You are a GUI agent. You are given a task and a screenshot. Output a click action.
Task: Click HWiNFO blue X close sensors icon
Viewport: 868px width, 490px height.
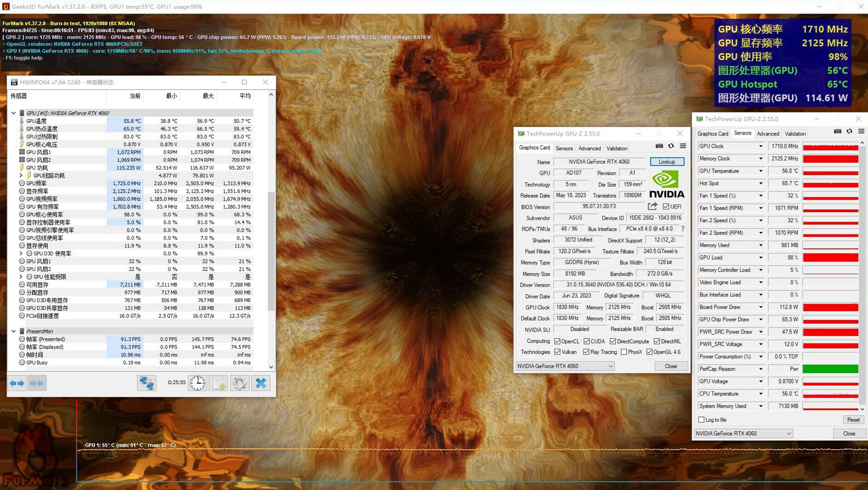click(x=261, y=383)
